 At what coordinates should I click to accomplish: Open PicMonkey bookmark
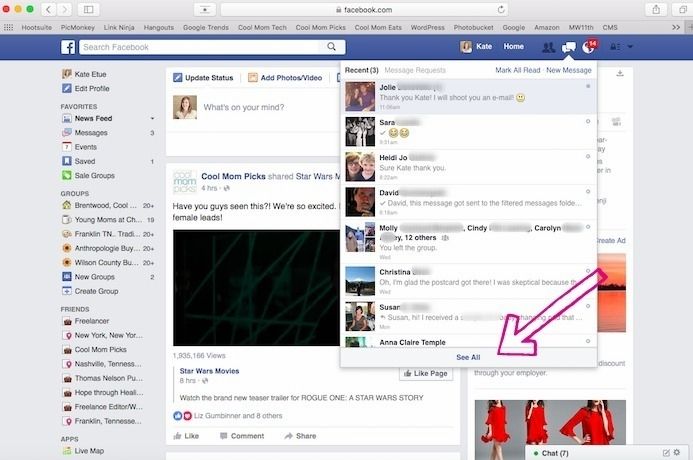tap(78, 27)
